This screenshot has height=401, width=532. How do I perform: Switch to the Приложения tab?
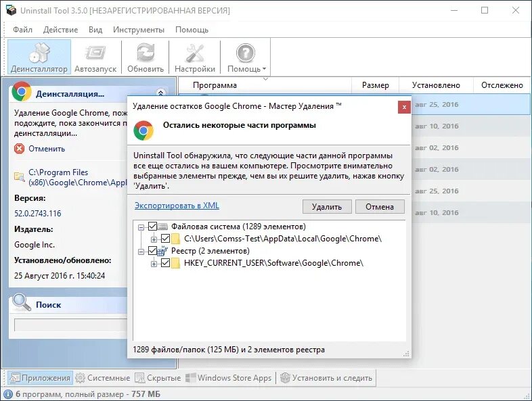[x=41, y=377]
